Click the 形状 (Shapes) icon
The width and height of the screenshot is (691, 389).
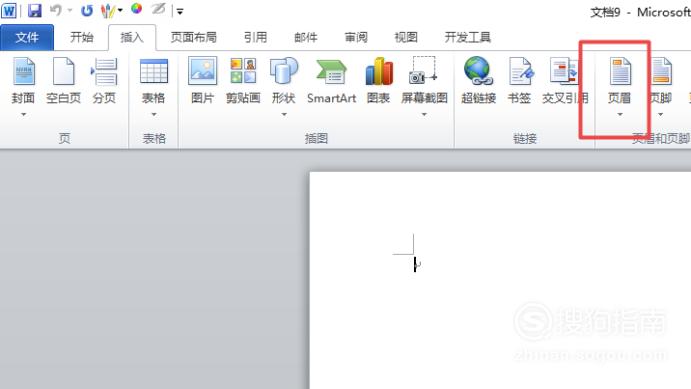pos(283,72)
